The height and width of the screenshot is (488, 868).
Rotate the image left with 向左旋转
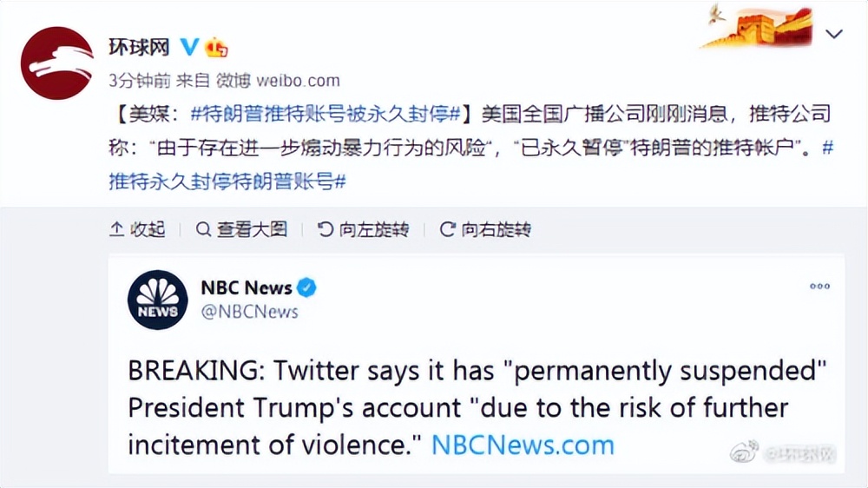[363, 229]
